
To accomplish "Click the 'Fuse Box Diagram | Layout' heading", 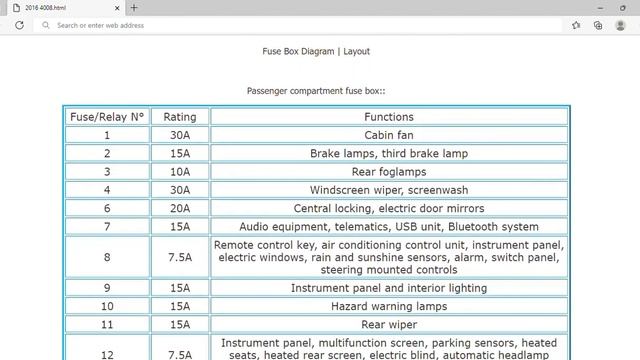I will click(316, 51).
